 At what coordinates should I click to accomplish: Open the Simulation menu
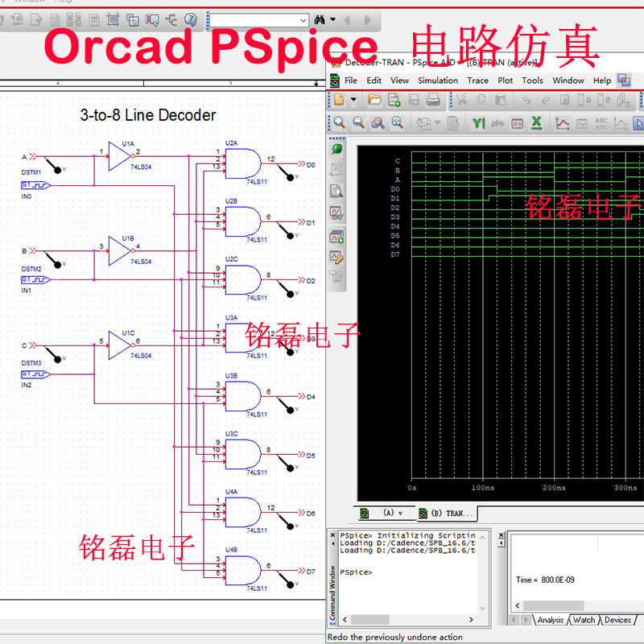[438, 80]
